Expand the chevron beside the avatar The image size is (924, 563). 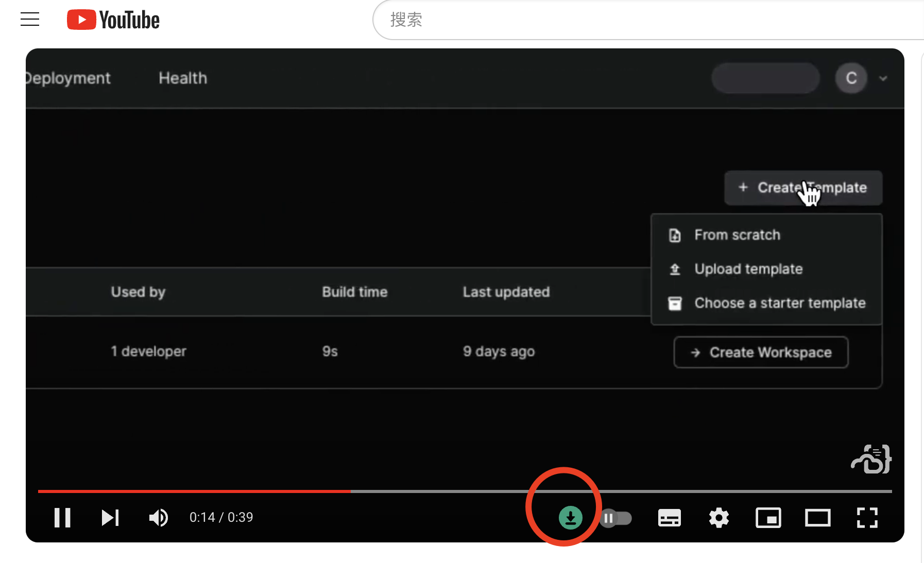(x=883, y=79)
